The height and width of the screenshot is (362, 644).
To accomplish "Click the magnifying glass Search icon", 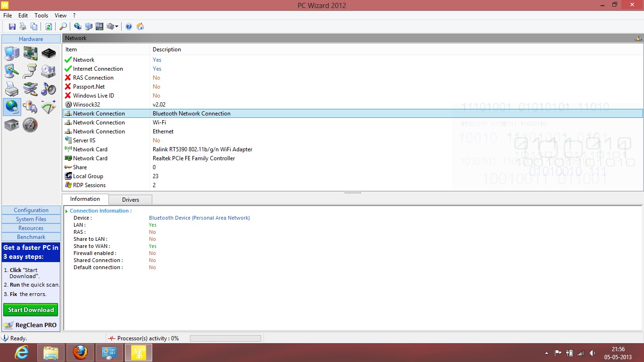I will coord(63,26).
